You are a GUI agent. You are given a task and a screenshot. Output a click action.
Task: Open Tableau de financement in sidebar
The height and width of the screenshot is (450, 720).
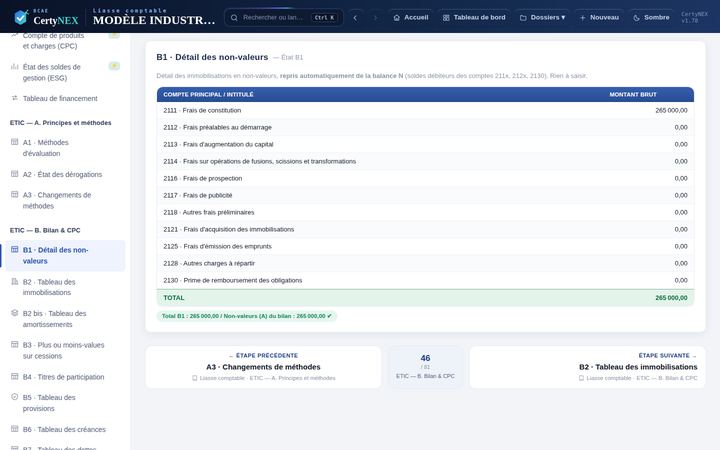pyautogui.click(x=65, y=98)
